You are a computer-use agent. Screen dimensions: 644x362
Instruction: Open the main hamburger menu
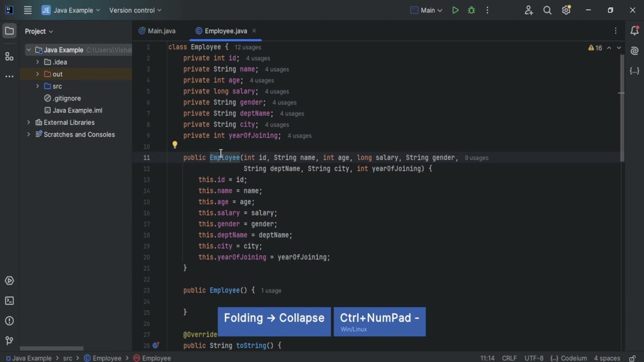click(x=28, y=10)
